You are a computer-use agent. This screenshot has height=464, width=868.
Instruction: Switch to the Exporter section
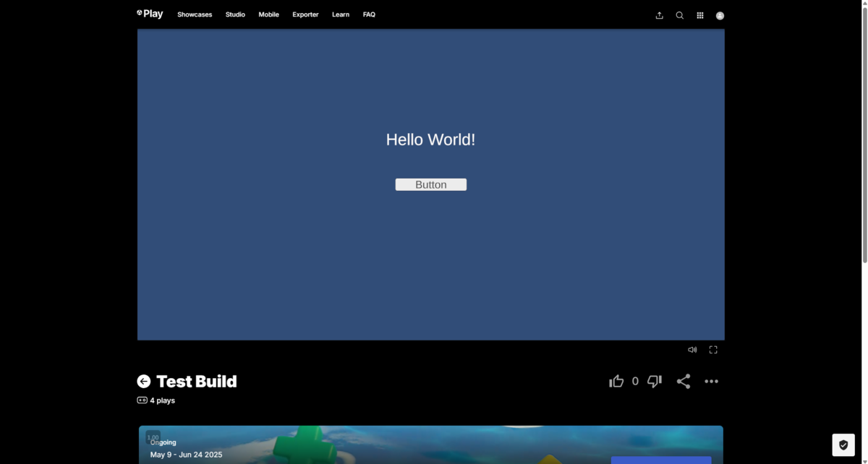(305, 14)
